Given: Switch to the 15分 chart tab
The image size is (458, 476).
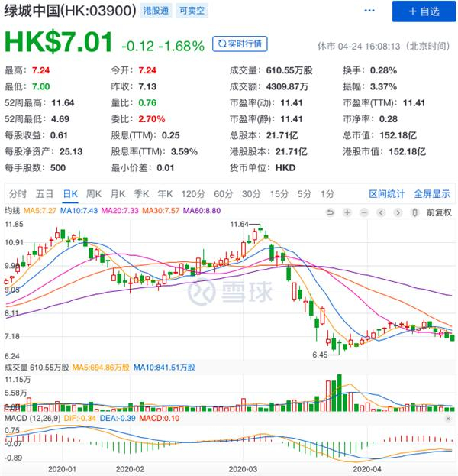Looking at the screenshot, I should (x=279, y=193).
